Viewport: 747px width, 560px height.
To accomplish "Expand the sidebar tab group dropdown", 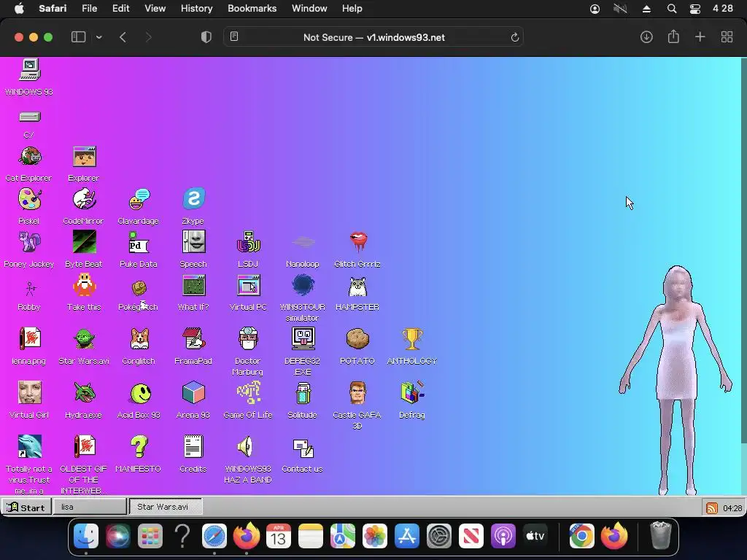I will click(99, 37).
